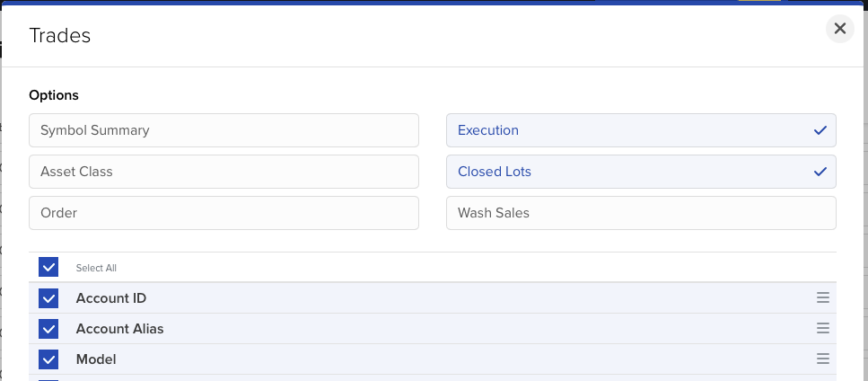Enable the Wash Sales option
This screenshot has width=868, height=381.
click(x=641, y=213)
